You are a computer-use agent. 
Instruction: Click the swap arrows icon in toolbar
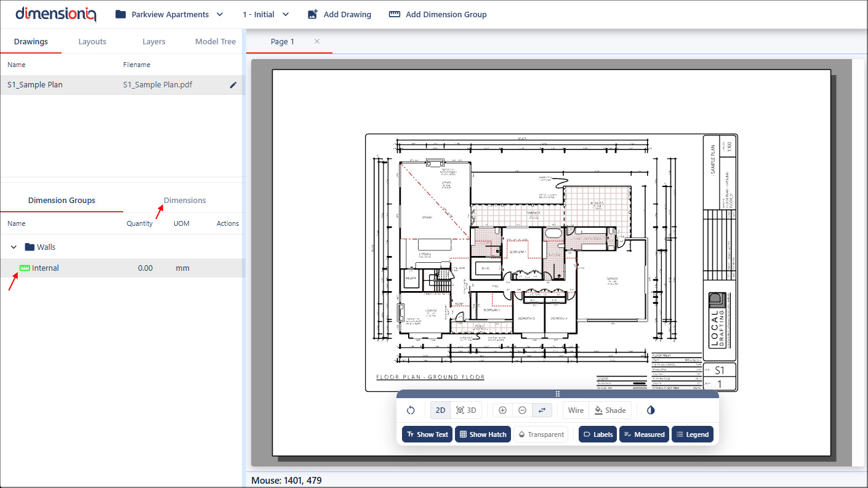pos(542,410)
